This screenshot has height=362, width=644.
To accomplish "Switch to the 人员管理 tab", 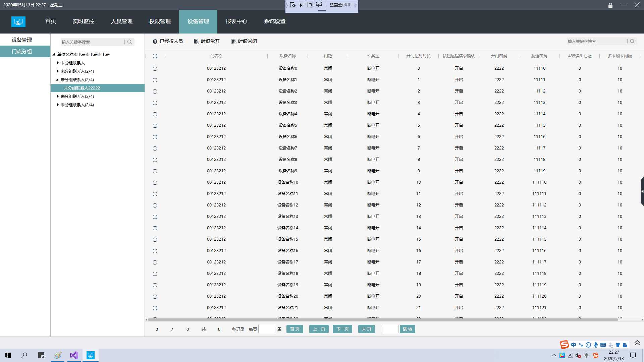I will pos(122,21).
